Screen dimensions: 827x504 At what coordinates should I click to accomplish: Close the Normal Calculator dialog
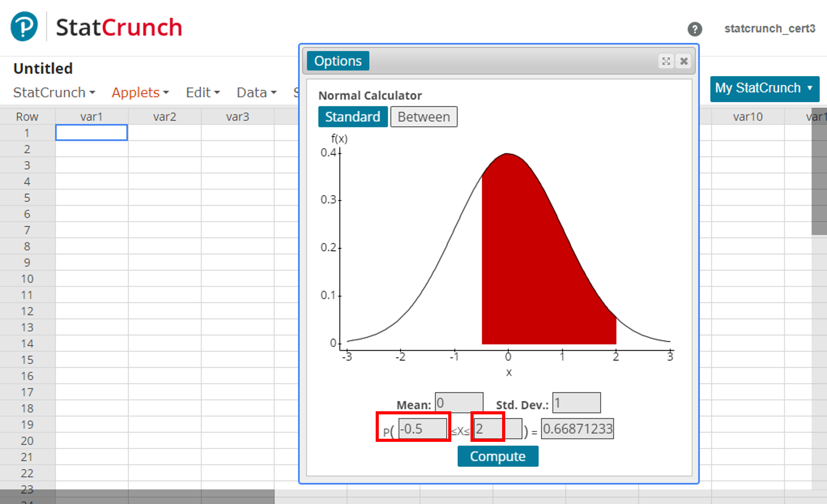click(684, 61)
